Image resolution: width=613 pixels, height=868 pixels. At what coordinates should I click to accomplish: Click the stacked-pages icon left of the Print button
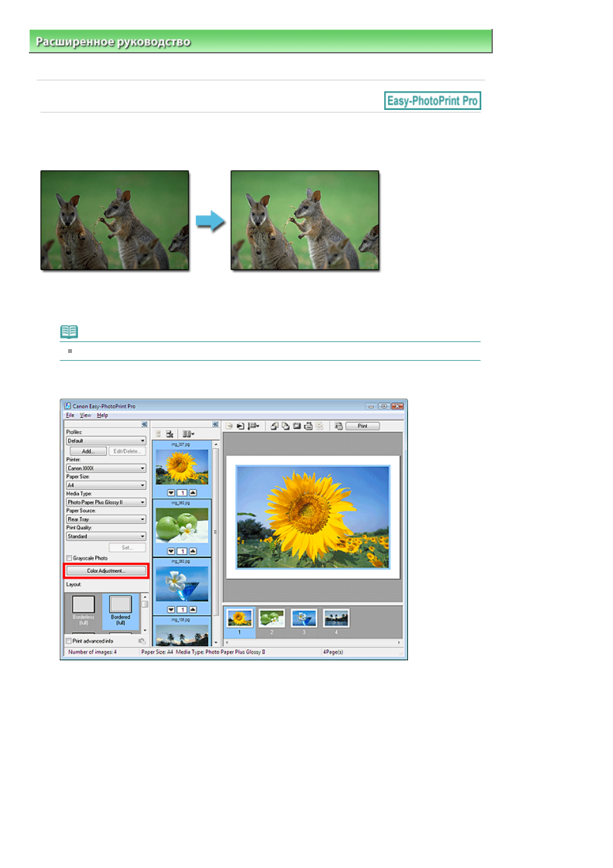pos(339,426)
